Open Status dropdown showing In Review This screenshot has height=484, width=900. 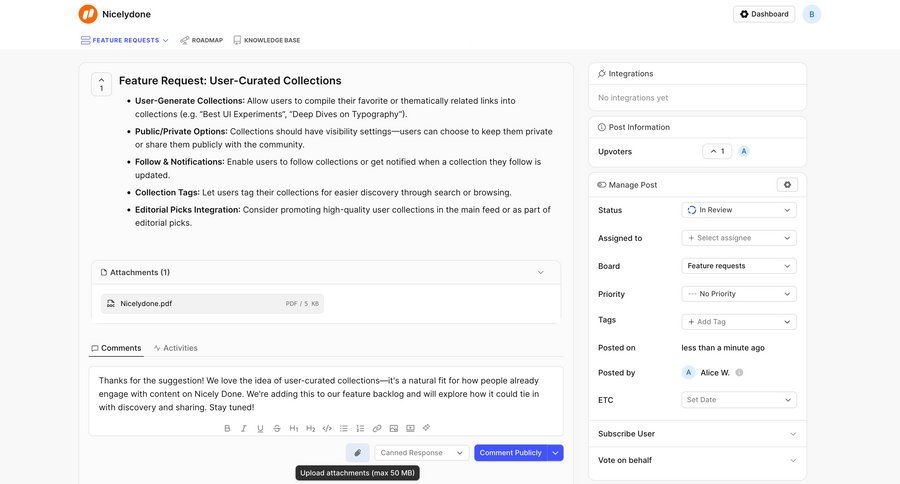[x=739, y=210]
